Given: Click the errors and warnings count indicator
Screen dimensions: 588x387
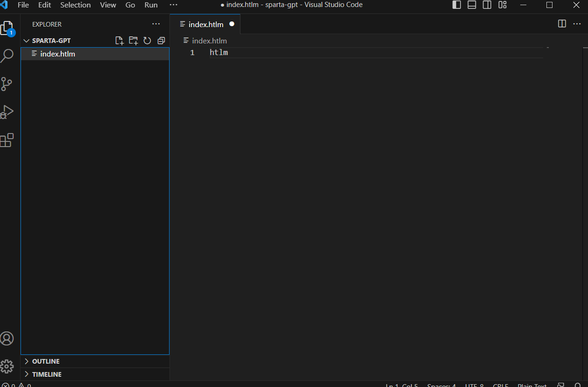Looking at the screenshot, I should (16, 385).
